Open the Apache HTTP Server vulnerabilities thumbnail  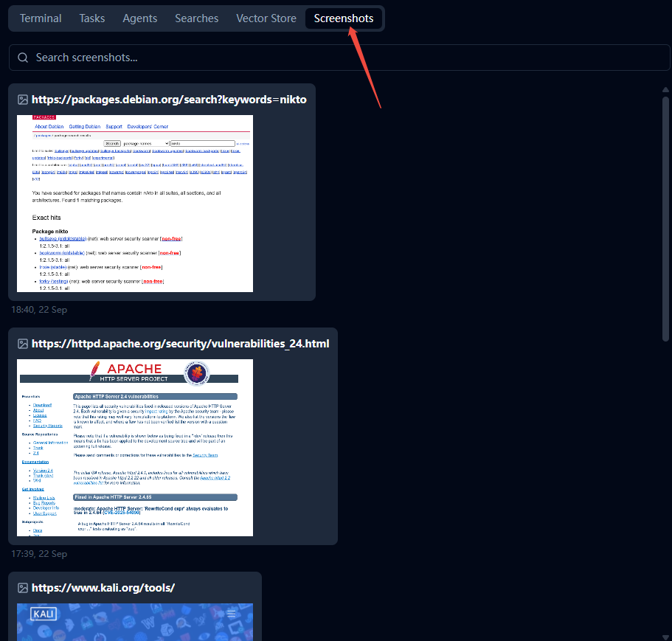point(135,448)
